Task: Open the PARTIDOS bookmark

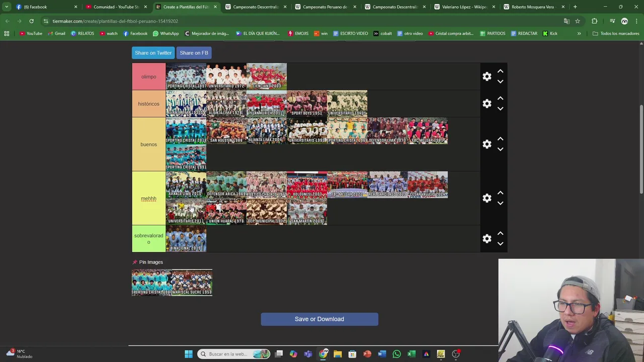Action: pos(493,33)
